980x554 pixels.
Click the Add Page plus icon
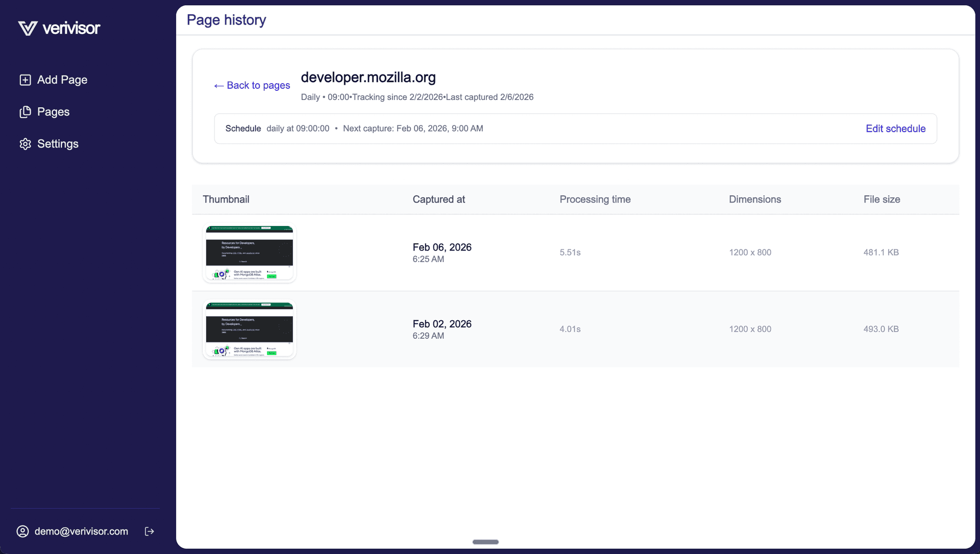[25, 80]
